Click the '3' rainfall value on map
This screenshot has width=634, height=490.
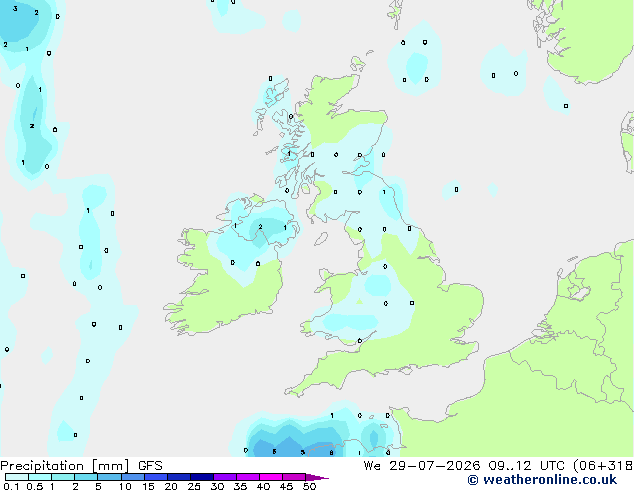(15, 8)
